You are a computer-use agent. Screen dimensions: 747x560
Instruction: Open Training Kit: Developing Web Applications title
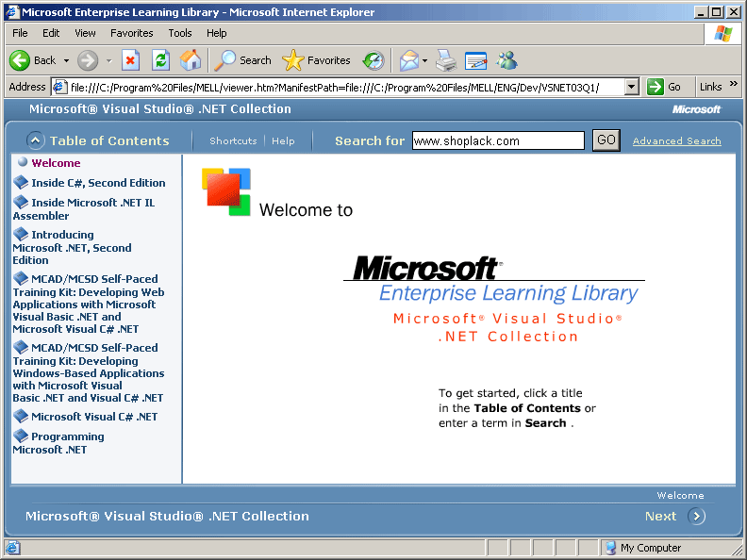point(89,304)
